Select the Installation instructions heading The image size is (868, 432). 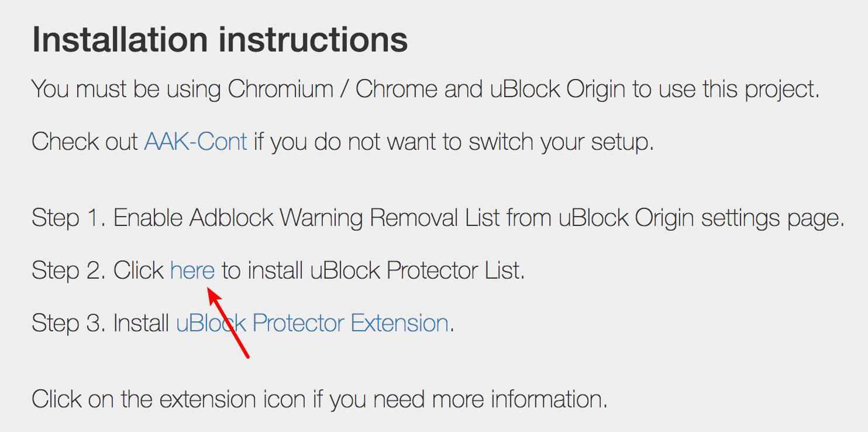pos(220,40)
